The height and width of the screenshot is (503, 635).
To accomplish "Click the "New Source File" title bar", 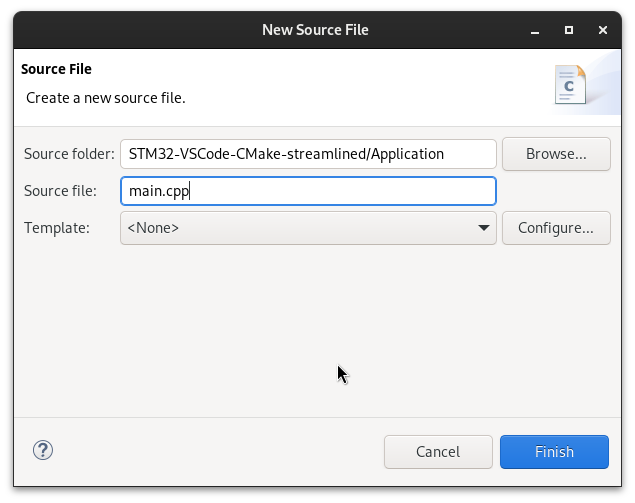I will pos(315,30).
